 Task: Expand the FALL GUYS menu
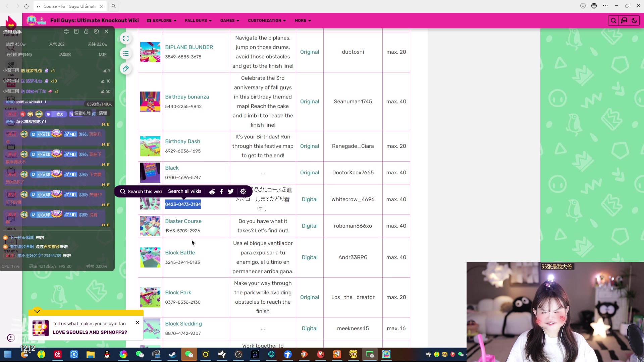pyautogui.click(x=198, y=20)
